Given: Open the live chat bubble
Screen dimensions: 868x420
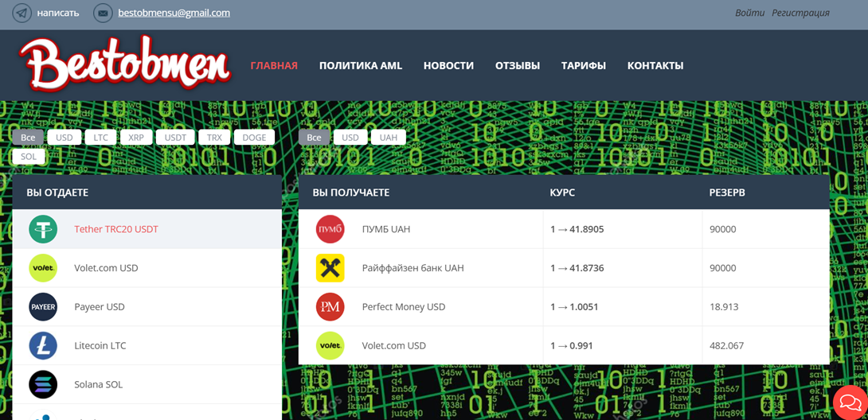Looking at the screenshot, I should 849,402.
